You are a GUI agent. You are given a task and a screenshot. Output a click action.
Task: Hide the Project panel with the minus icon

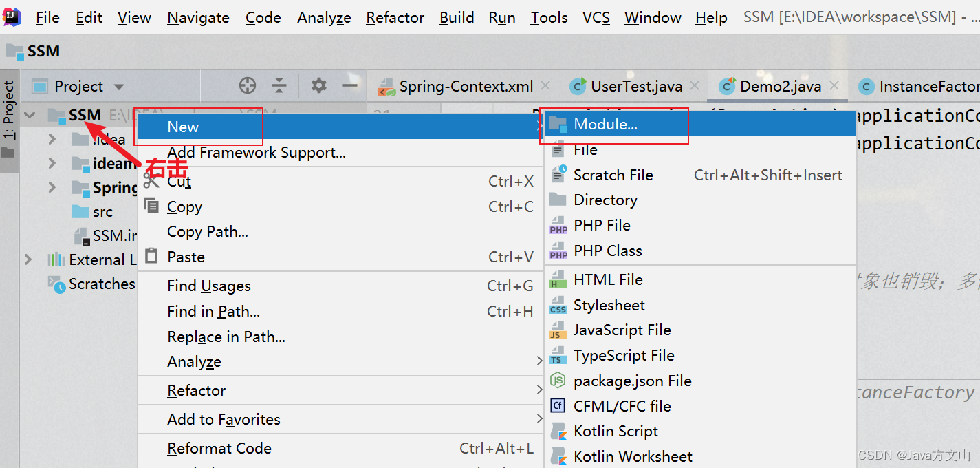[x=351, y=85]
